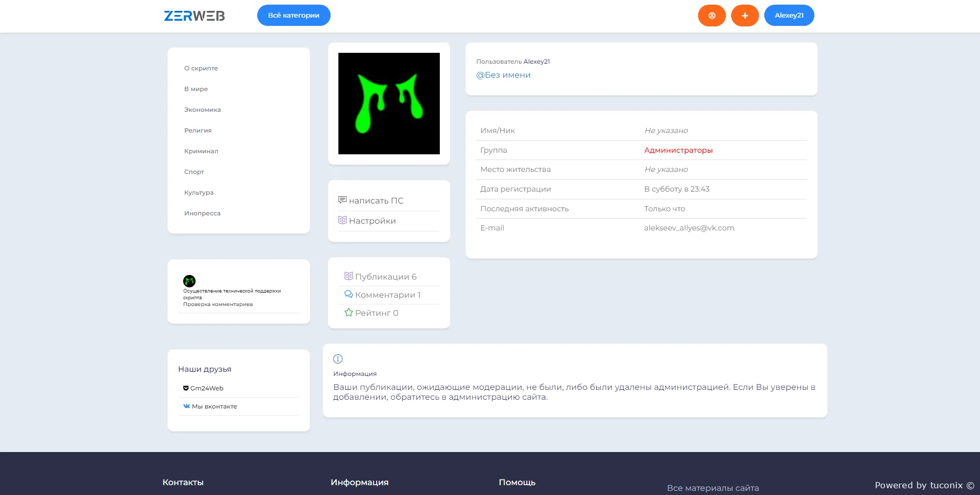Open the Всё категории menu button
The width and height of the screenshot is (980, 495).
(x=293, y=16)
